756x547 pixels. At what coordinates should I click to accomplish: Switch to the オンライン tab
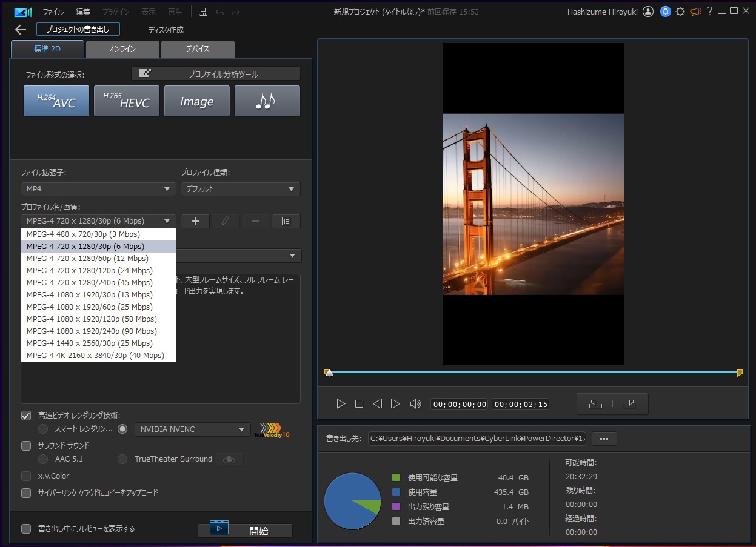click(122, 49)
